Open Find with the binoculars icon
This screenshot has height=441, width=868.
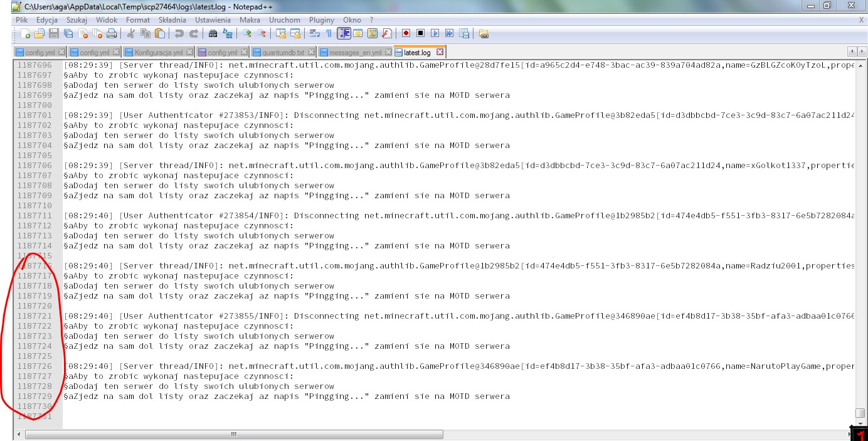(x=213, y=33)
